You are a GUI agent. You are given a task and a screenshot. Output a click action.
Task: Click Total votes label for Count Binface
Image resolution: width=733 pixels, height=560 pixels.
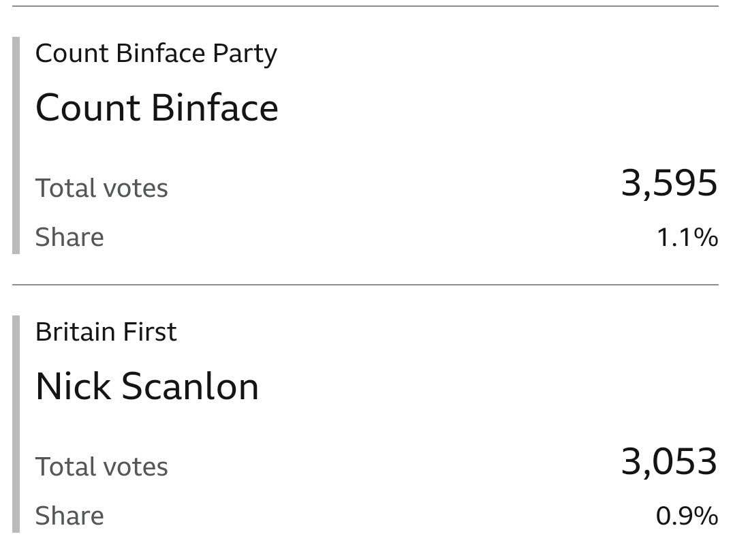102,188
